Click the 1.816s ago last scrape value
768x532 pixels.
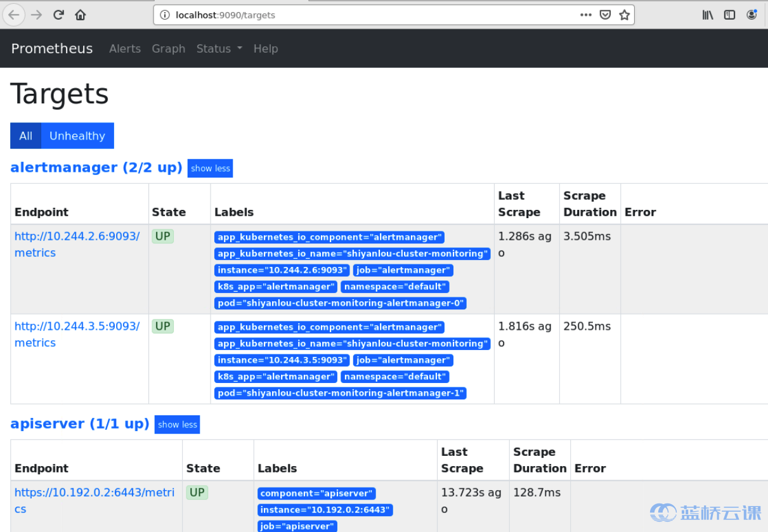point(525,335)
